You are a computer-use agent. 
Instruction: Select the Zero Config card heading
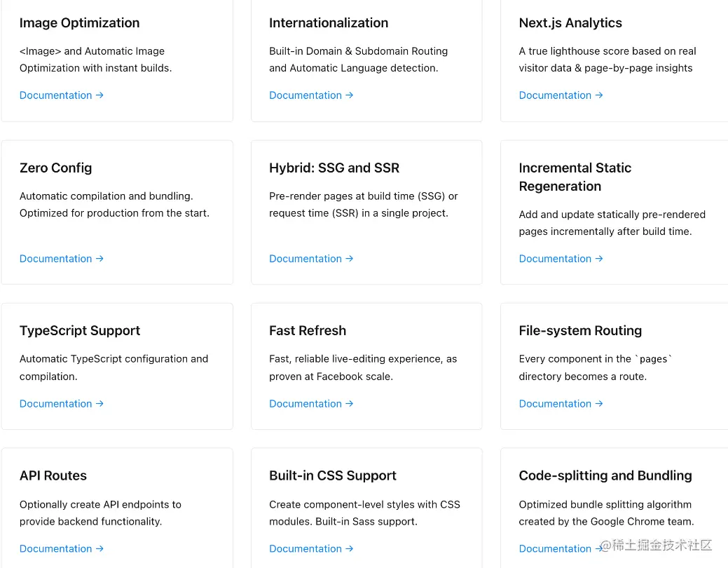coord(55,168)
